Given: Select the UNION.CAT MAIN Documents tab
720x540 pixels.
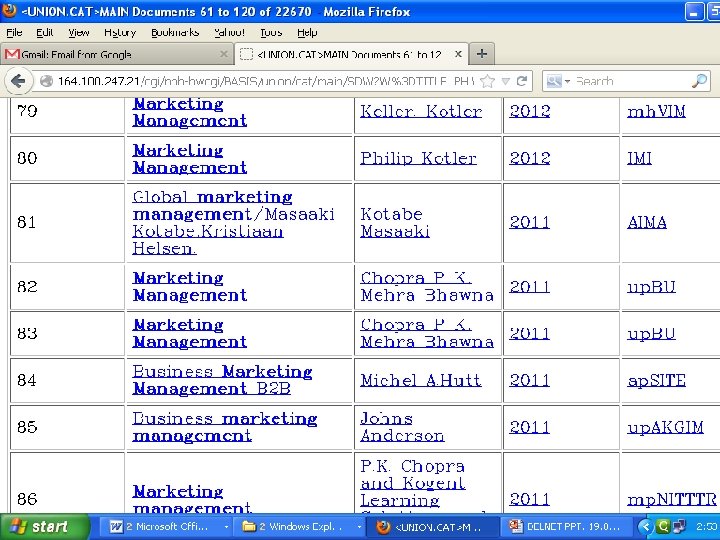Looking at the screenshot, I should click(x=351, y=54).
